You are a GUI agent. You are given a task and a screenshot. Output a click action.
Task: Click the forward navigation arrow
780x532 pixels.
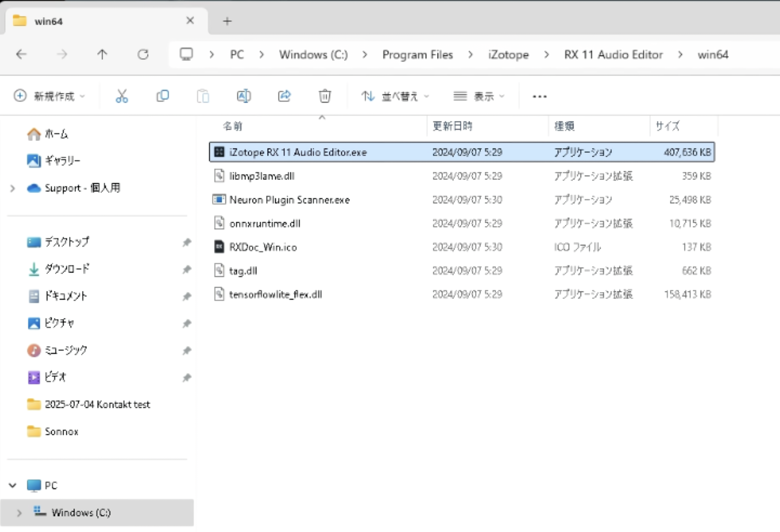(x=62, y=54)
